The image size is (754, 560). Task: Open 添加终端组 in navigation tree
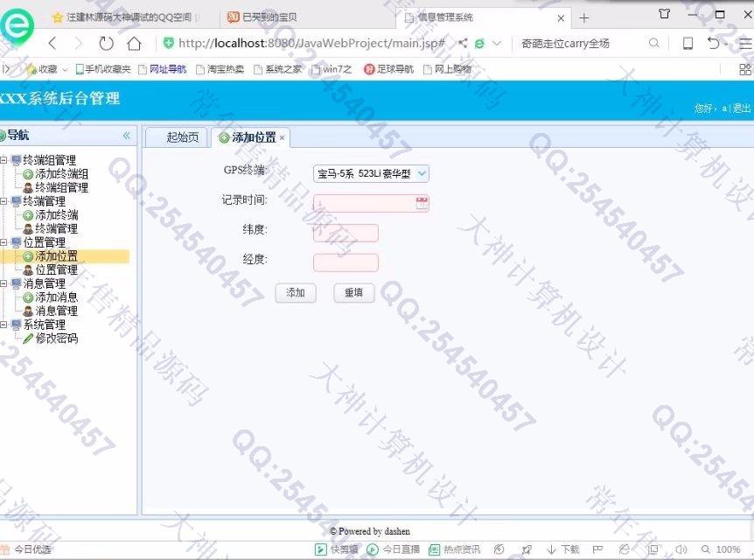tap(56, 173)
